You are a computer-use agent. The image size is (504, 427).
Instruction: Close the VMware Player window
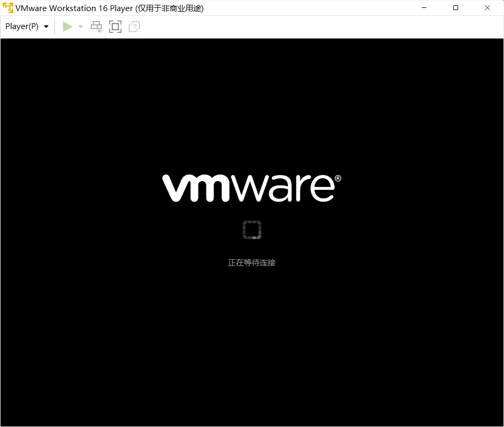[x=487, y=8]
